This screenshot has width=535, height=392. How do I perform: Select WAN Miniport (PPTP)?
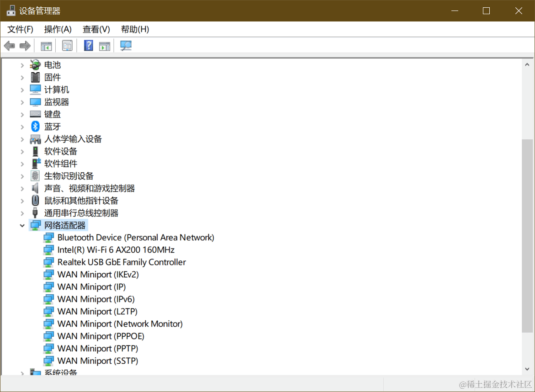[98, 348]
